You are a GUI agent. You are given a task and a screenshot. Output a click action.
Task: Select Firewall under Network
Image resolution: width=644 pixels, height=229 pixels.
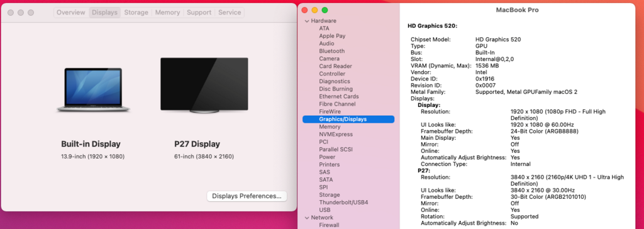coord(330,225)
